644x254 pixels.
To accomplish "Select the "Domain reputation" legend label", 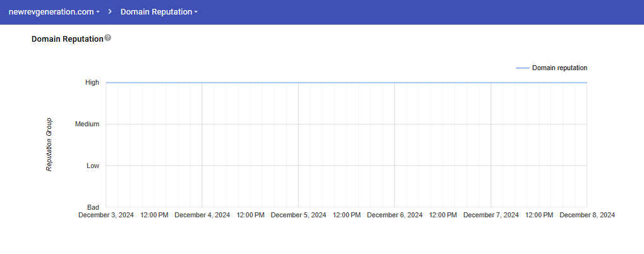I will 559,68.
